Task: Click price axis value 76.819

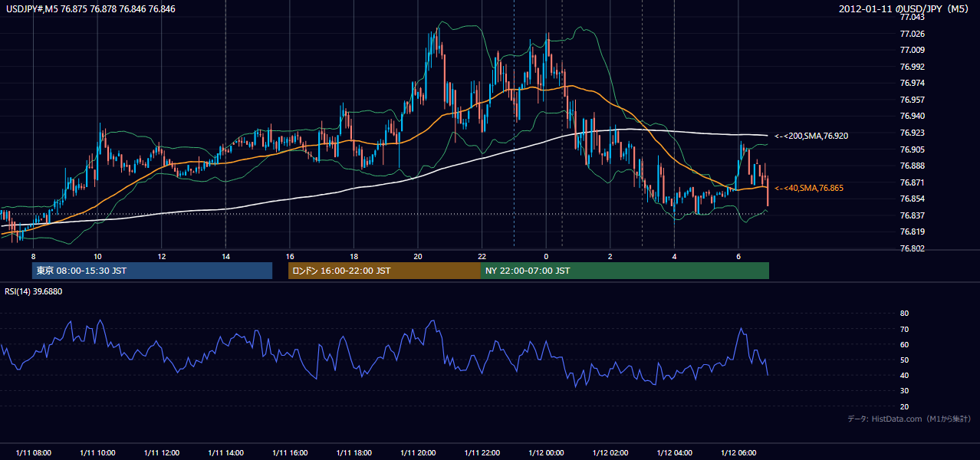Action: pos(911,232)
